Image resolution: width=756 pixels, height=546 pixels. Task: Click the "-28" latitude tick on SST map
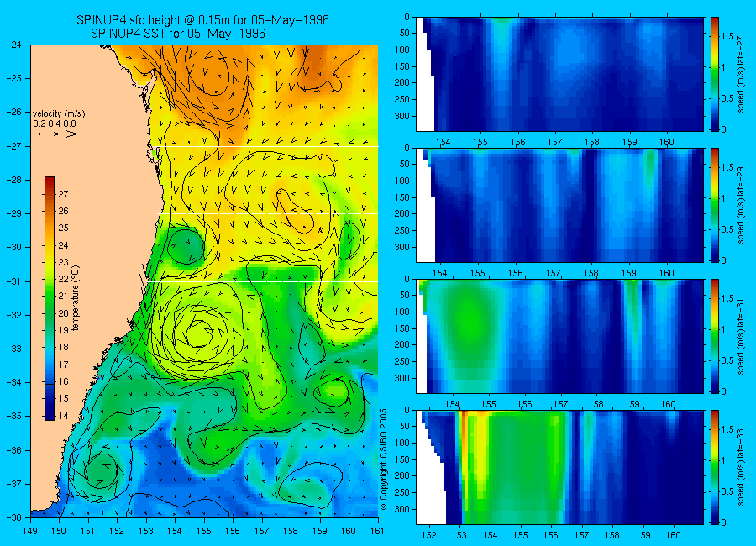tap(14, 180)
